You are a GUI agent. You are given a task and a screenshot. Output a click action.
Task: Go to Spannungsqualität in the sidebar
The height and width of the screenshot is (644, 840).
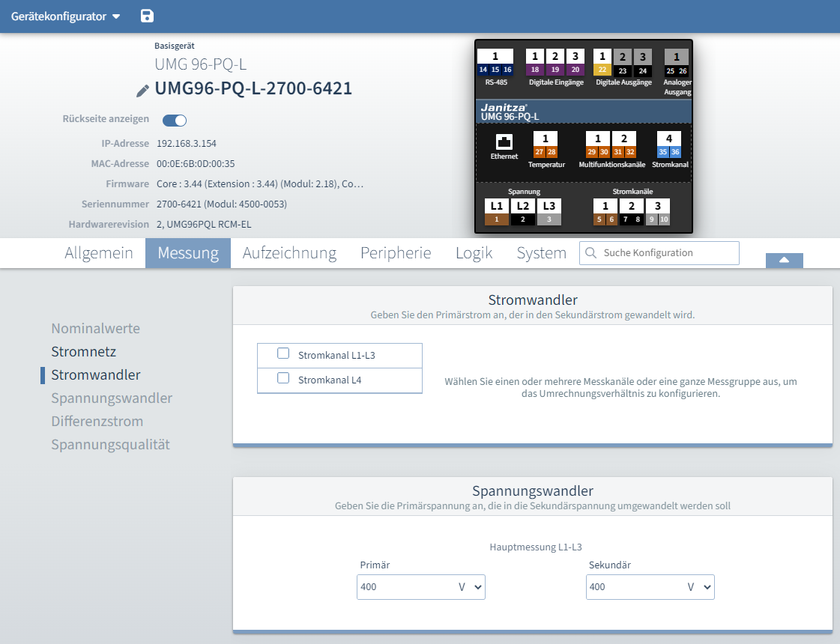[110, 445]
